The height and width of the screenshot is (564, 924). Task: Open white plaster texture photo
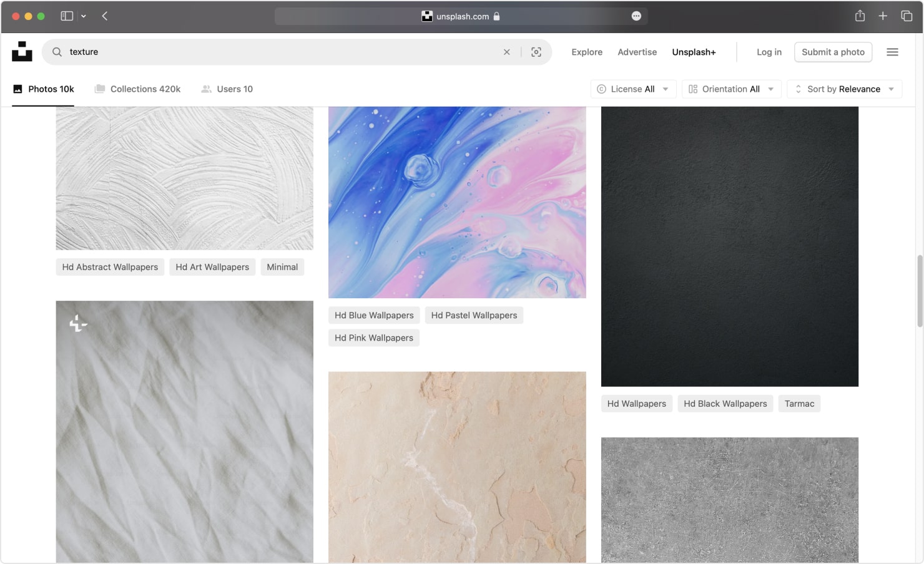[x=184, y=178]
